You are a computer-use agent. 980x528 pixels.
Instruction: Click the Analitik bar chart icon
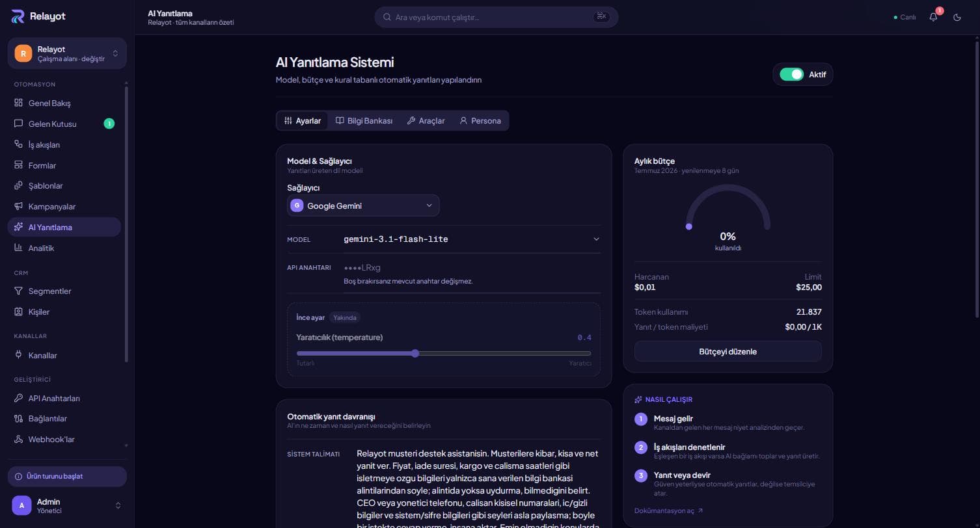point(18,248)
